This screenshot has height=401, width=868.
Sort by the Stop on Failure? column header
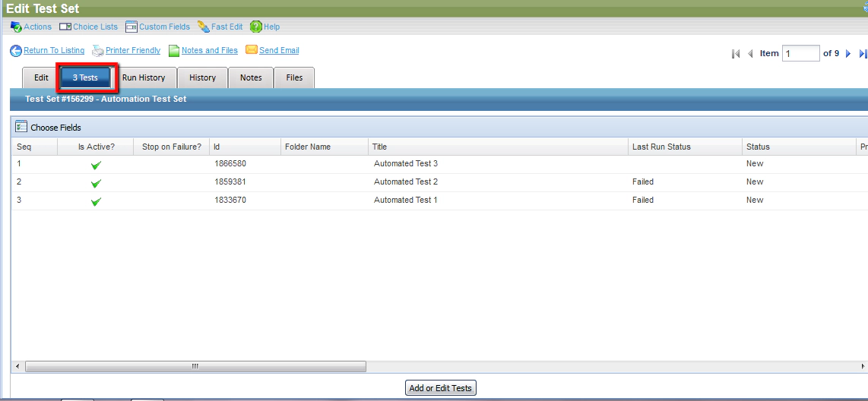point(172,147)
